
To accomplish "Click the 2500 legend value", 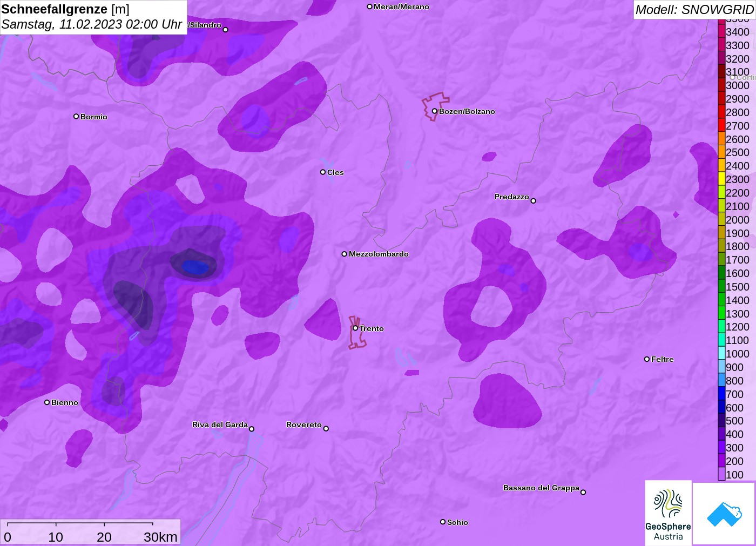I will click(x=737, y=152).
